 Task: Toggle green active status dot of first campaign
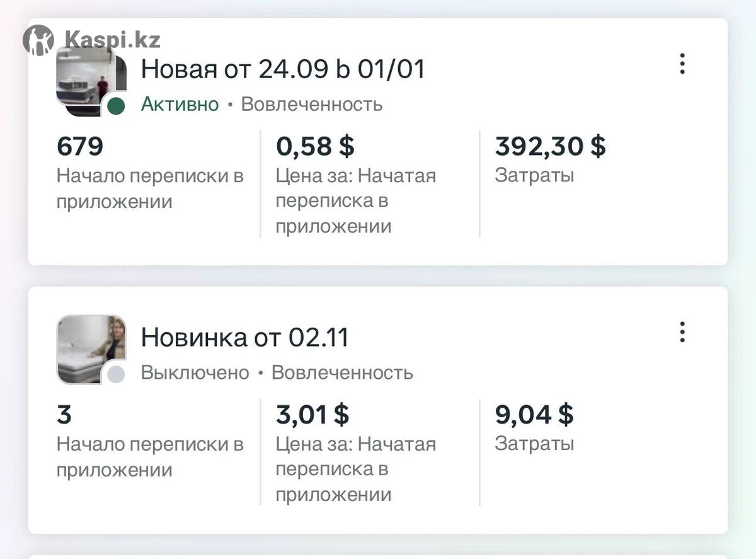pyautogui.click(x=115, y=106)
